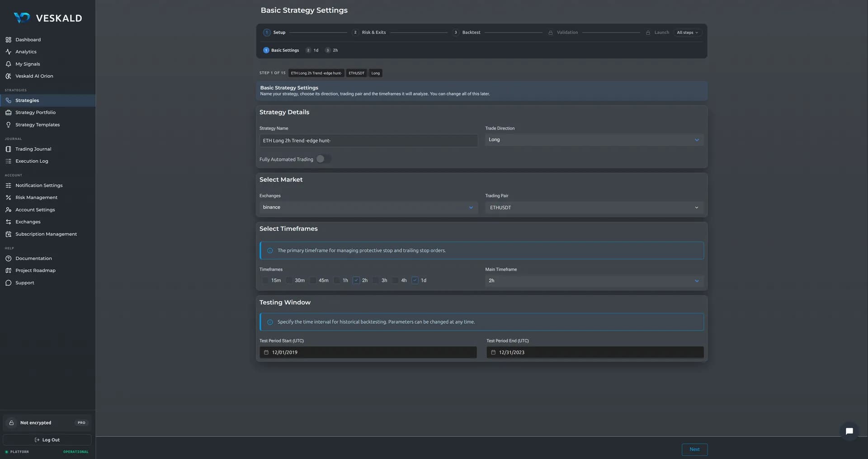Click the Analytics pulse icon
The image size is (868, 459).
tap(8, 52)
